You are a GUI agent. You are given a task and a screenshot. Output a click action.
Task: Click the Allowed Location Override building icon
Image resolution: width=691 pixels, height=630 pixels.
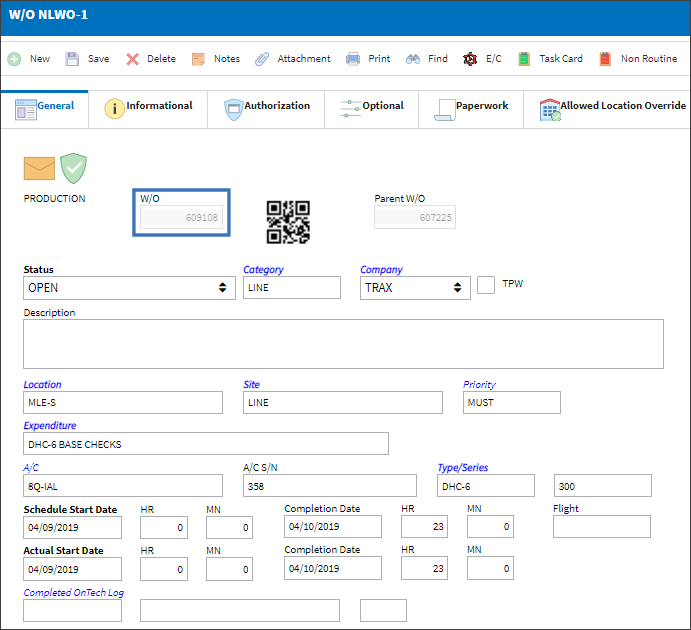click(x=550, y=110)
